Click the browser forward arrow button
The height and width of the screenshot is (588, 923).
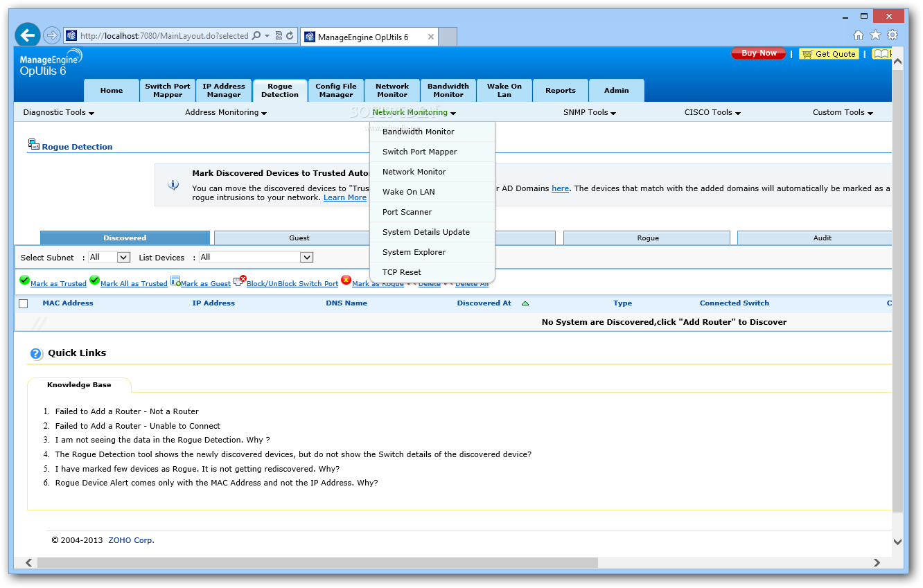click(x=52, y=35)
